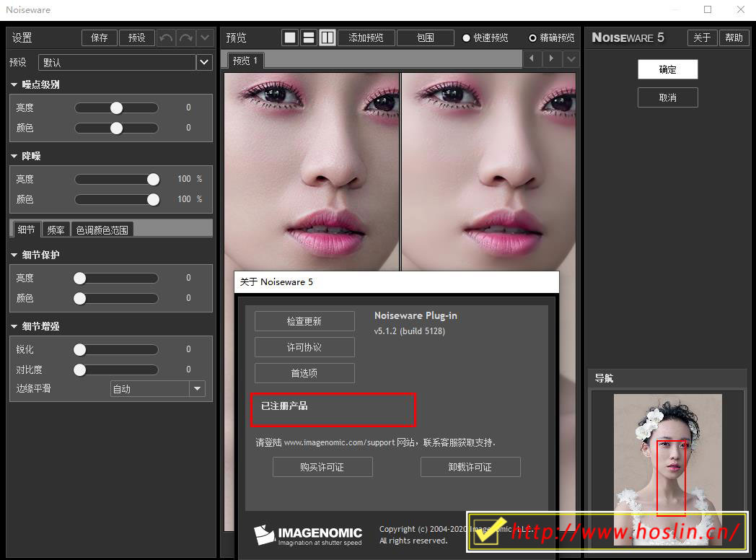
Task: Click the 保存 button
Action: point(100,38)
